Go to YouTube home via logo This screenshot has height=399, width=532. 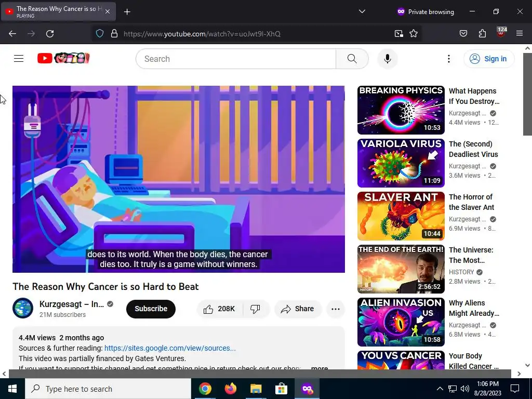tap(63, 58)
